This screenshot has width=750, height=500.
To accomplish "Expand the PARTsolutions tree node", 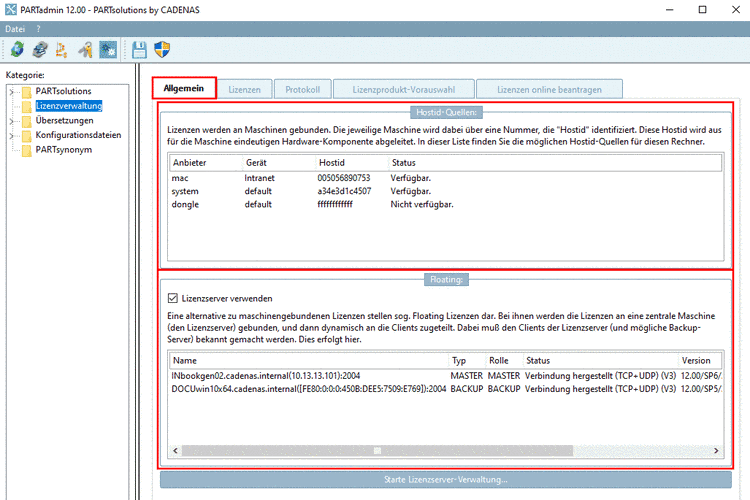I will (12, 91).
